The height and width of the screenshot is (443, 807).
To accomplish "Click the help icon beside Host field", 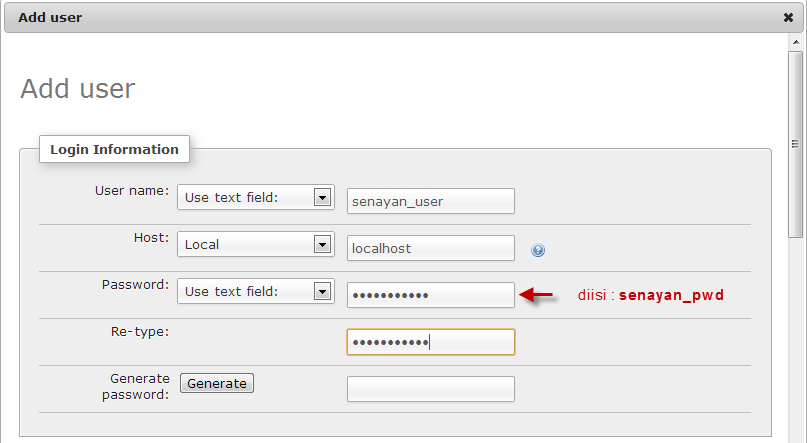I will [538, 250].
